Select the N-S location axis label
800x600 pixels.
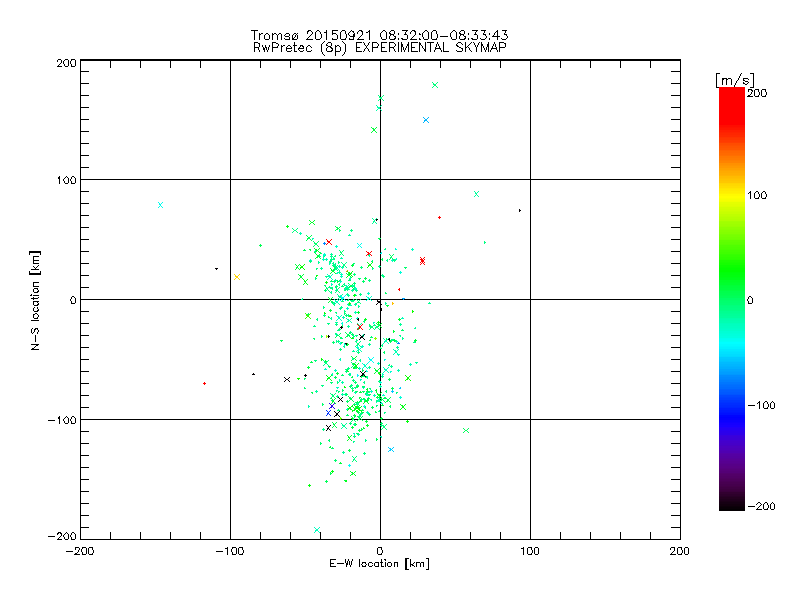pos(38,299)
